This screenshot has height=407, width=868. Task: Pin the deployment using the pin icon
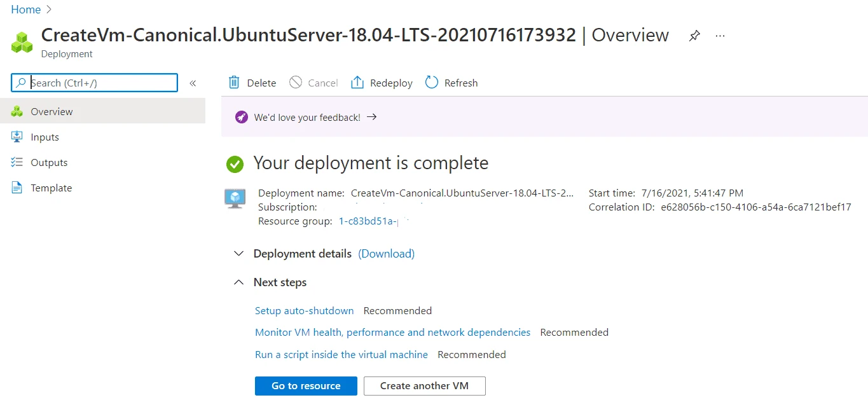point(694,36)
